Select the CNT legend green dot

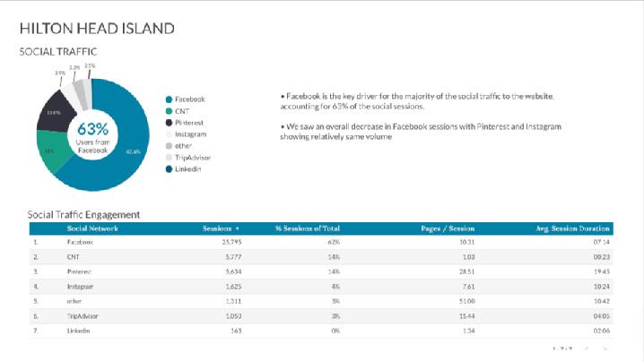[169, 111]
